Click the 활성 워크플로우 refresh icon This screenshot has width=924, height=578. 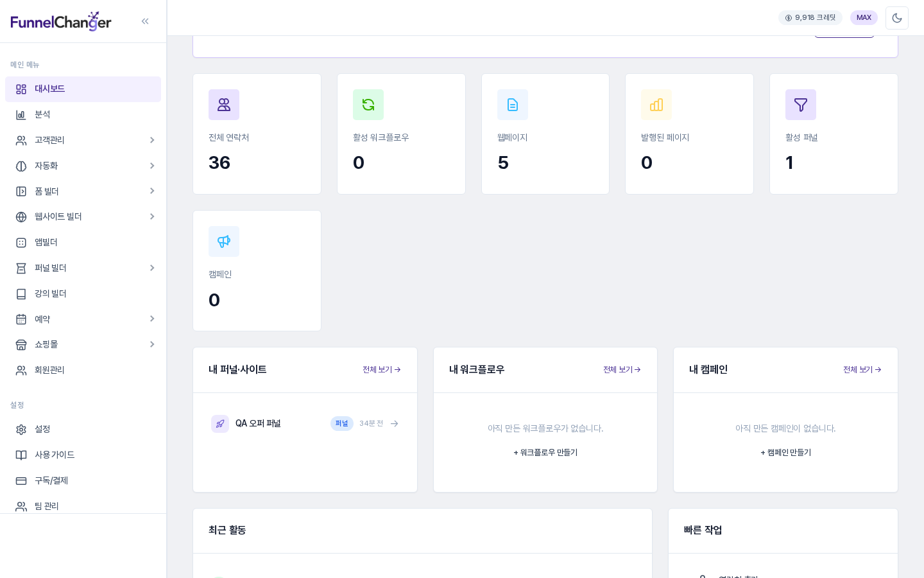368,105
